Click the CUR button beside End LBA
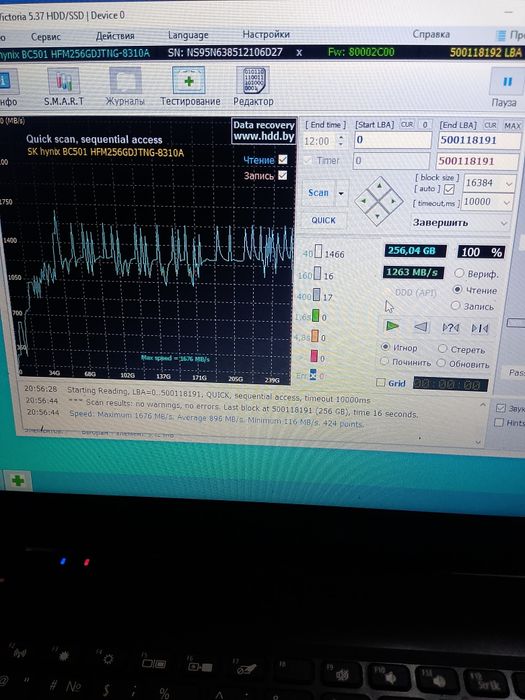This screenshot has height=700, width=525. pos(490,125)
